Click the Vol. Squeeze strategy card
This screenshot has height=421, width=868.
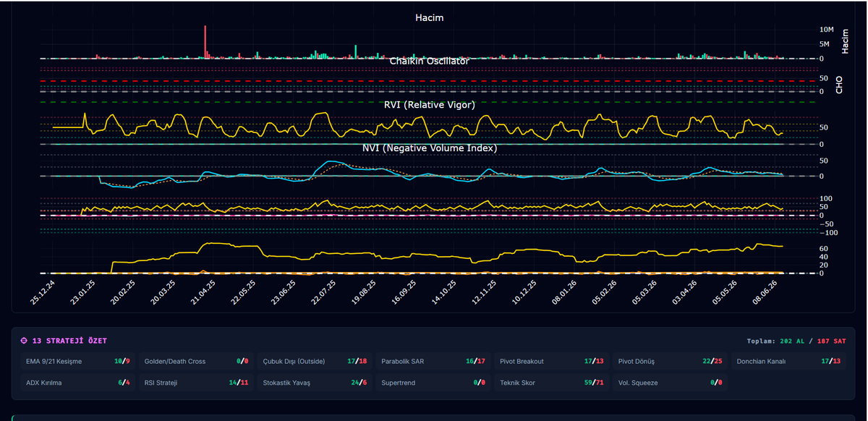point(670,383)
